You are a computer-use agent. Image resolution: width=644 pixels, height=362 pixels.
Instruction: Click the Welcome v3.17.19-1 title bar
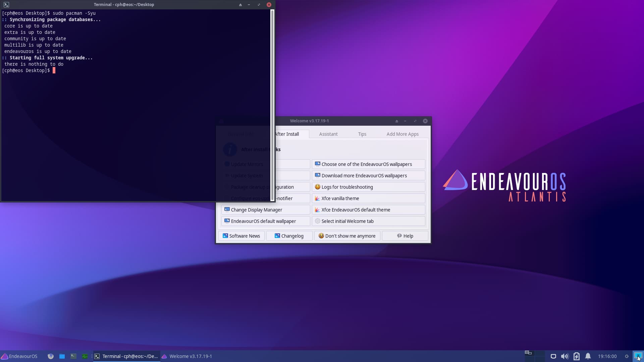pos(309,121)
